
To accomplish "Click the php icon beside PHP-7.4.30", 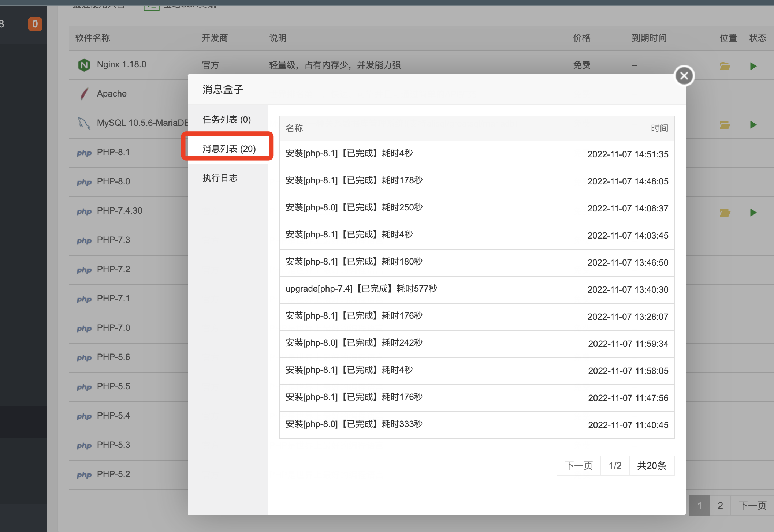I will tap(84, 211).
